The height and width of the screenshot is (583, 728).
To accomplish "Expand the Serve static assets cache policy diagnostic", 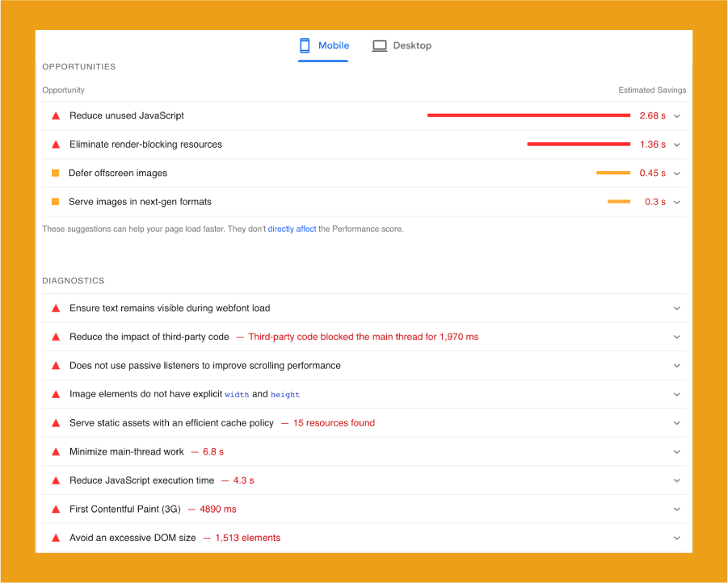I will [x=677, y=422].
